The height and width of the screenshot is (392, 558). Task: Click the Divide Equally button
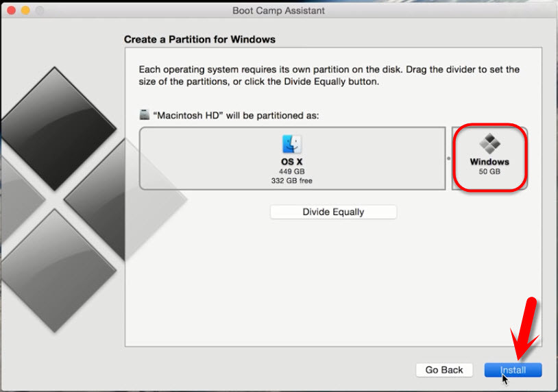click(333, 212)
